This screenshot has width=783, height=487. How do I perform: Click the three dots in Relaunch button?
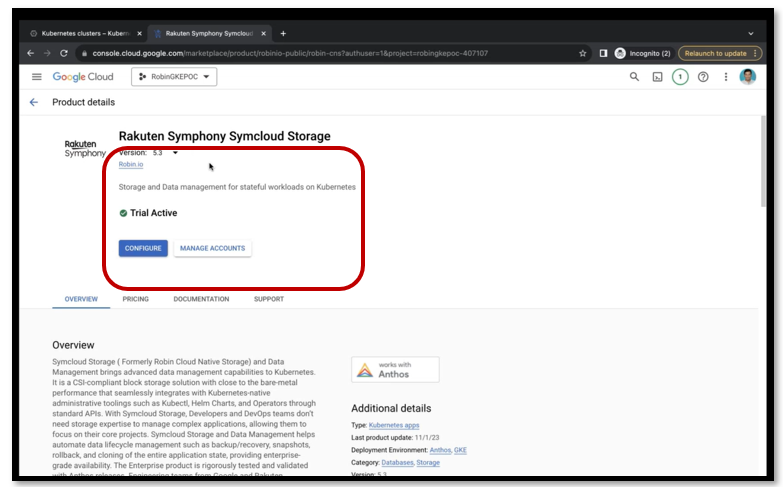755,53
